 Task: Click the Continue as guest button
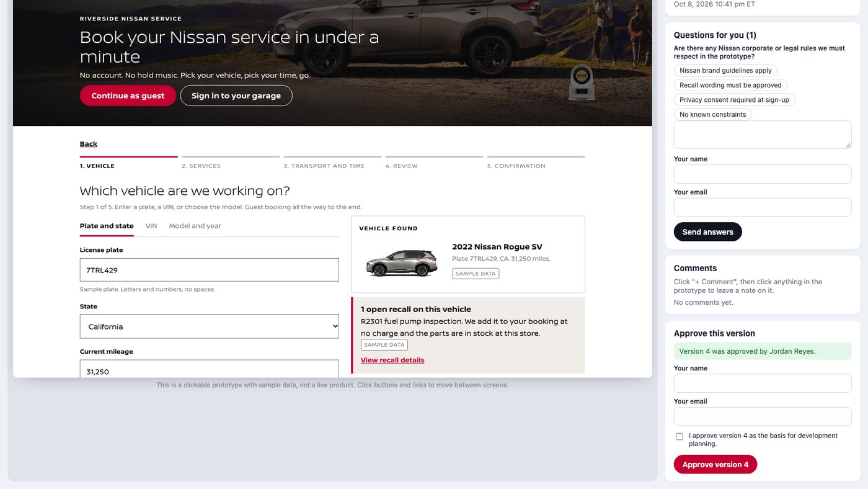tap(128, 96)
